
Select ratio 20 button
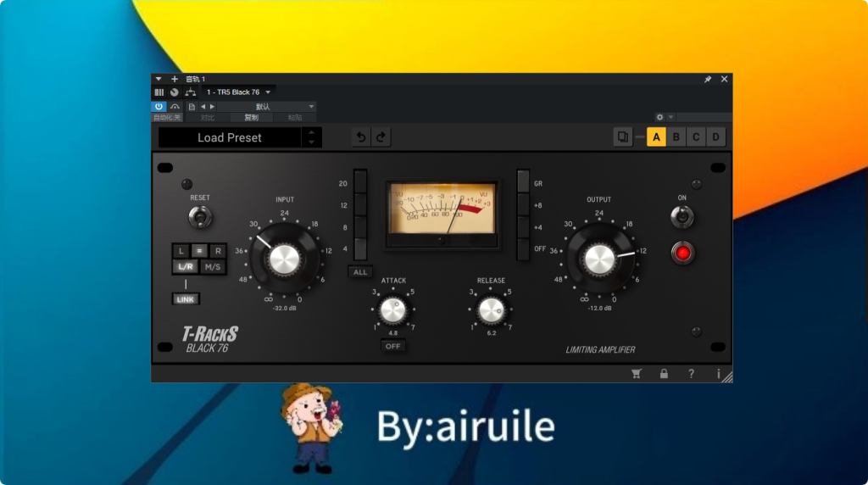359,182
